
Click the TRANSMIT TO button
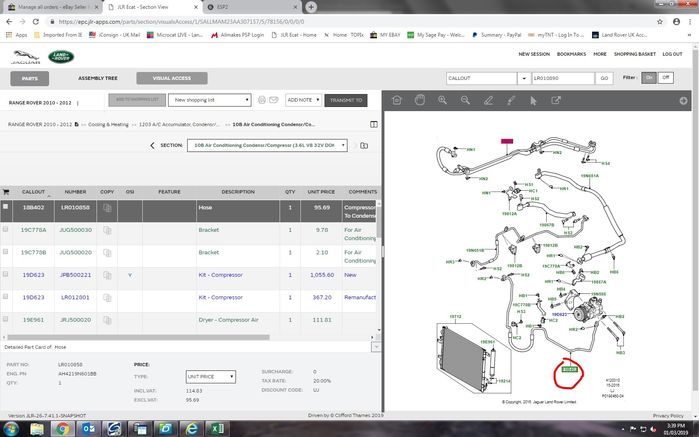pos(346,100)
